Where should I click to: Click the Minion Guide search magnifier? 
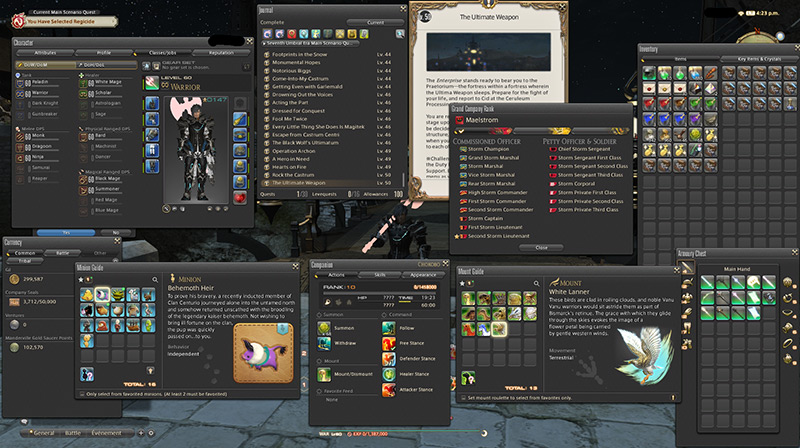[x=155, y=280]
